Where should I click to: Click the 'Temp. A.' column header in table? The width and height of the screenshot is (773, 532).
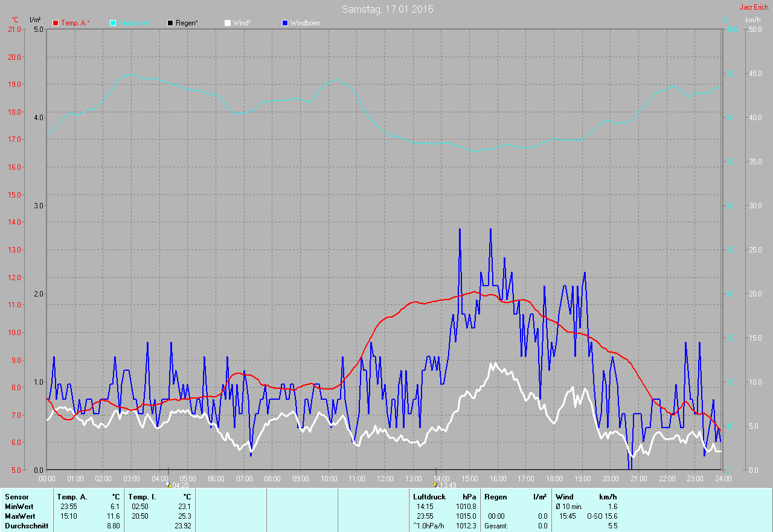72,497
